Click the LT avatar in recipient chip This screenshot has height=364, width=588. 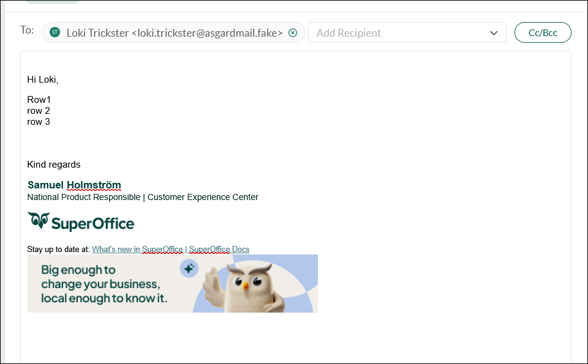[x=55, y=32]
